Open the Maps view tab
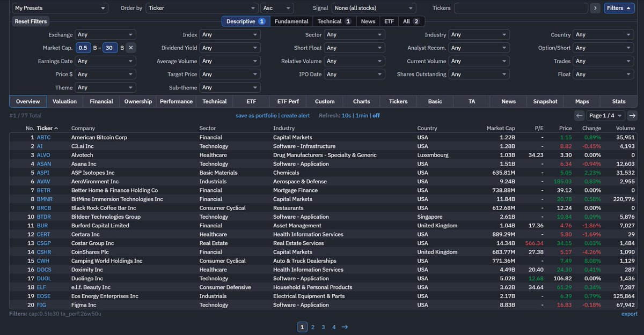644x335 pixels. 582,101
